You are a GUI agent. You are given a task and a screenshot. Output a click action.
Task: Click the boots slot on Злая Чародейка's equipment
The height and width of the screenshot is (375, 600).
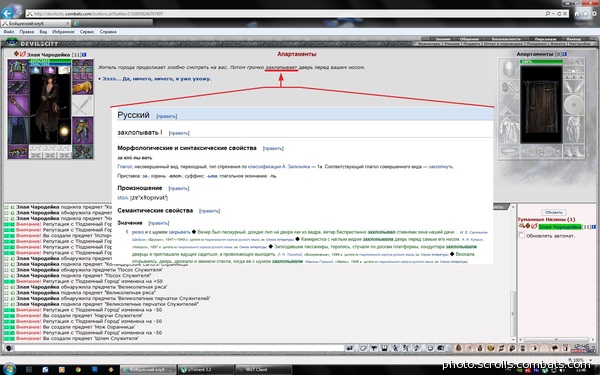(82, 152)
